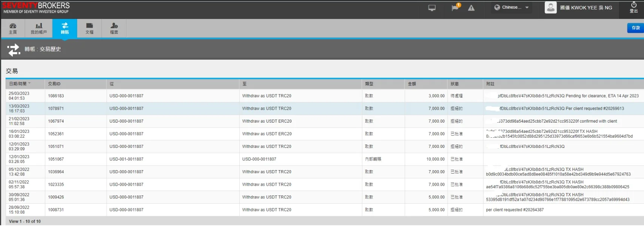Click the user avatar icon
The width and height of the screenshot is (644, 226).
coord(551,8)
